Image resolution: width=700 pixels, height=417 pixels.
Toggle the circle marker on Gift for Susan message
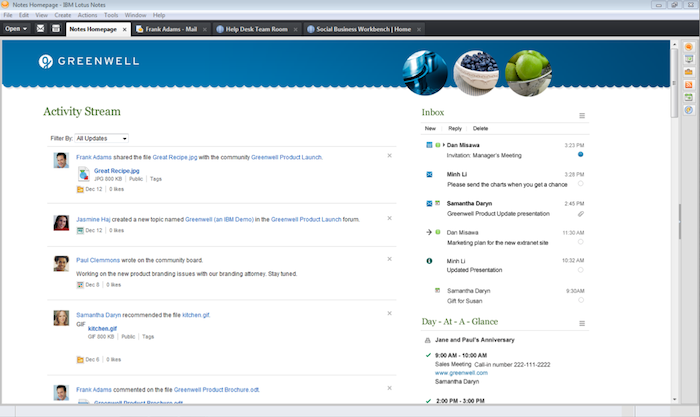[580, 300]
